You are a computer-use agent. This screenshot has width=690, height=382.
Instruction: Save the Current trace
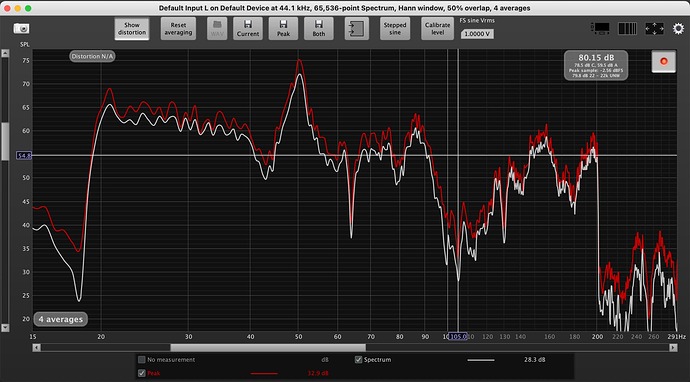click(x=248, y=29)
